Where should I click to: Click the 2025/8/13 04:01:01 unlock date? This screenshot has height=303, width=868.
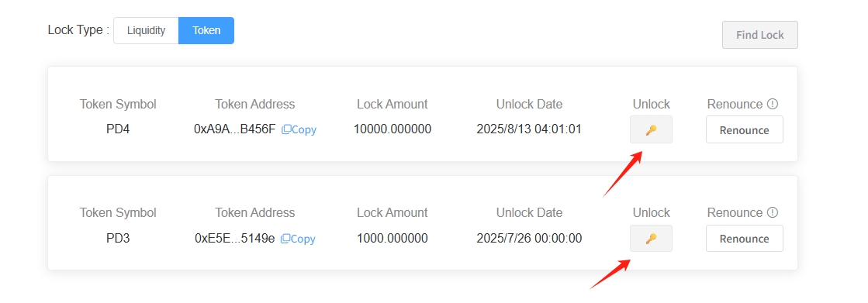tap(529, 129)
